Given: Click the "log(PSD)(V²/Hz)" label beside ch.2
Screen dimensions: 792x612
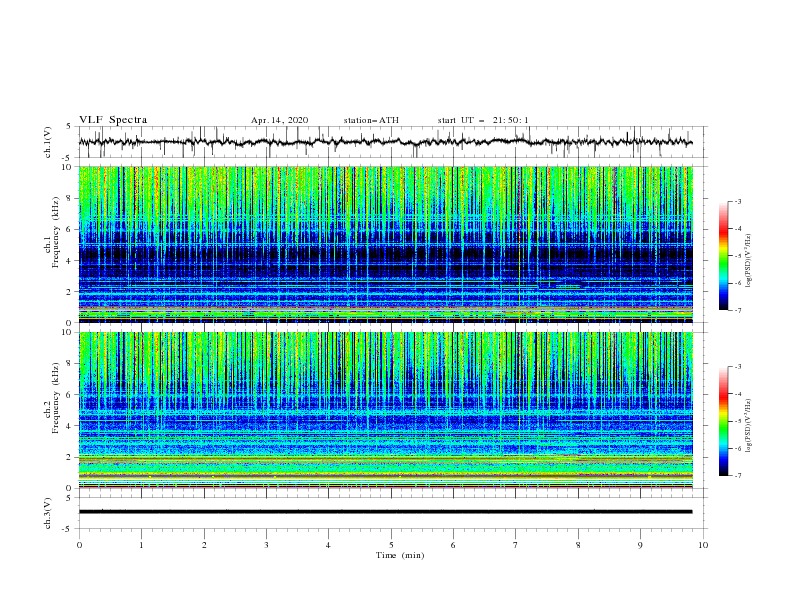Looking at the screenshot, I should (749, 426).
